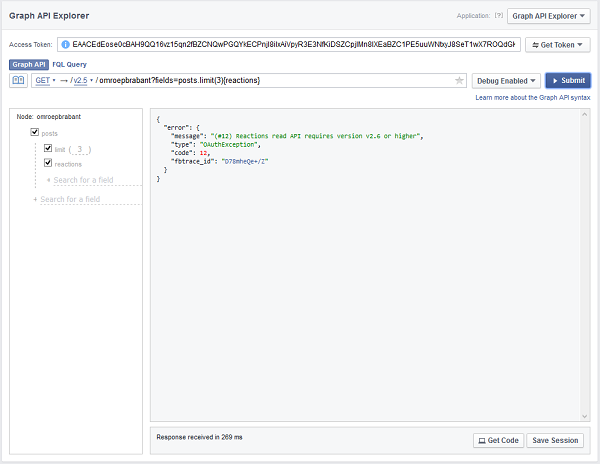Click inside the Access Token field
The height and width of the screenshot is (464, 600).
[x=289, y=45]
